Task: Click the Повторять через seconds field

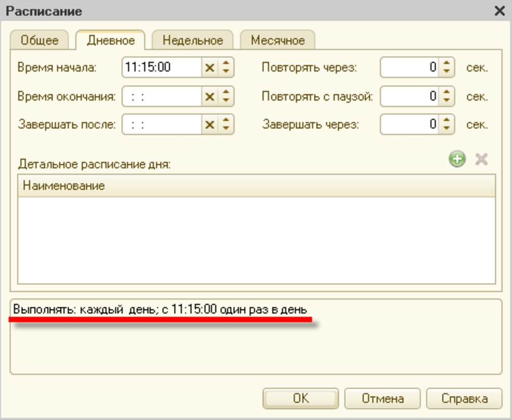Action: click(x=410, y=68)
